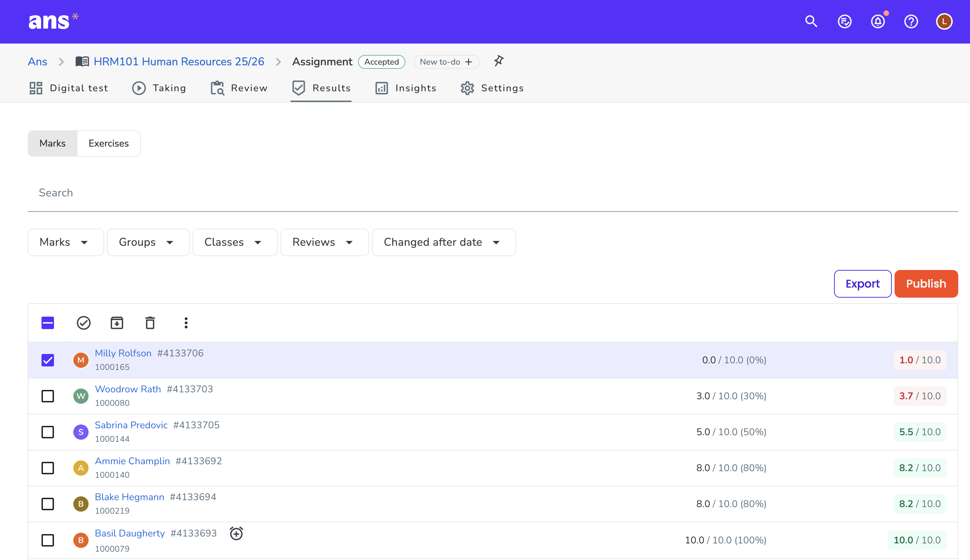Click the Export button
Screen dimensions: 970x560
[863, 284]
